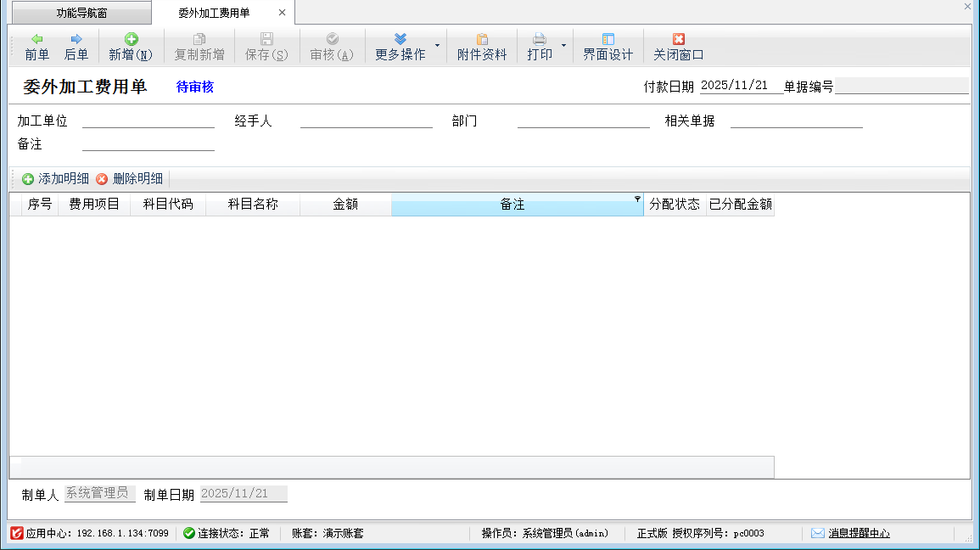Expand the 更多操作 dropdown arrow

(437, 45)
